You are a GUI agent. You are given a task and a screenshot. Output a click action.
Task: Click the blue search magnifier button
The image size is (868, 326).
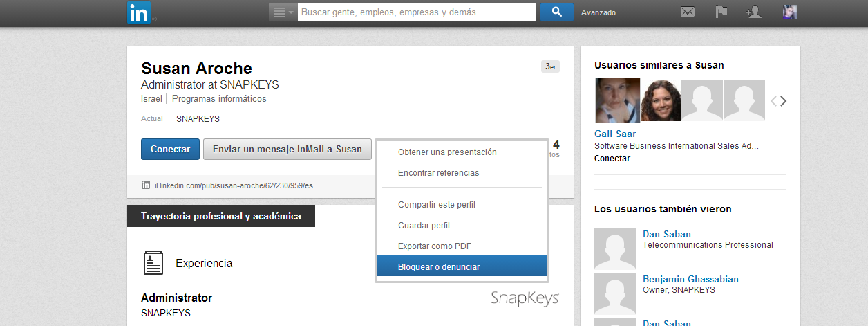(556, 12)
